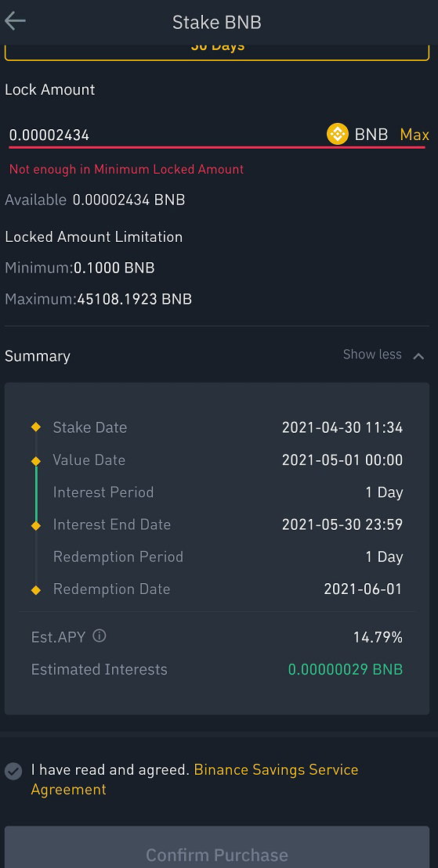This screenshot has height=868, width=438.
Task: Tap the 14.79% APY value
Action: pyautogui.click(x=378, y=637)
